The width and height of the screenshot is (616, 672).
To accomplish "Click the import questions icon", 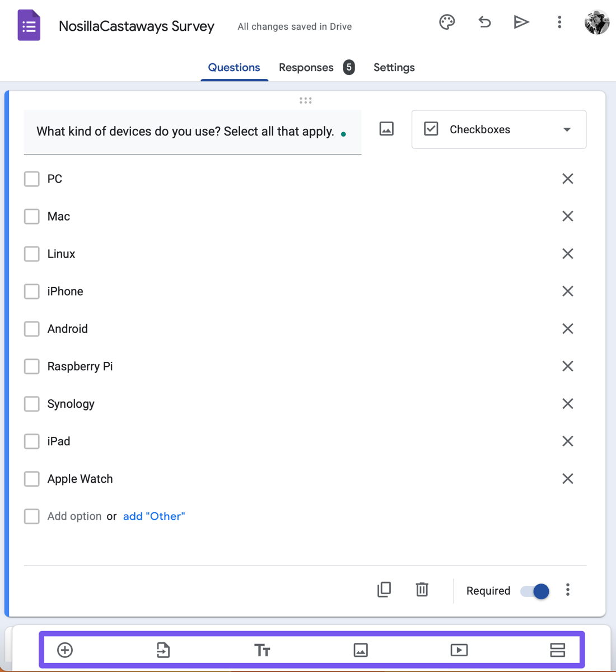I will tap(163, 650).
